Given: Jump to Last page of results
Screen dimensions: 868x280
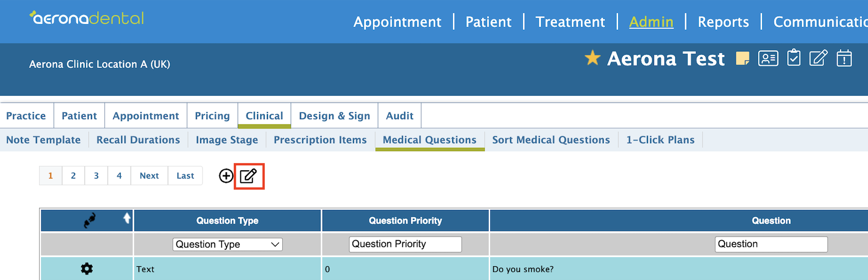Looking at the screenshot, I should (185, 176).
